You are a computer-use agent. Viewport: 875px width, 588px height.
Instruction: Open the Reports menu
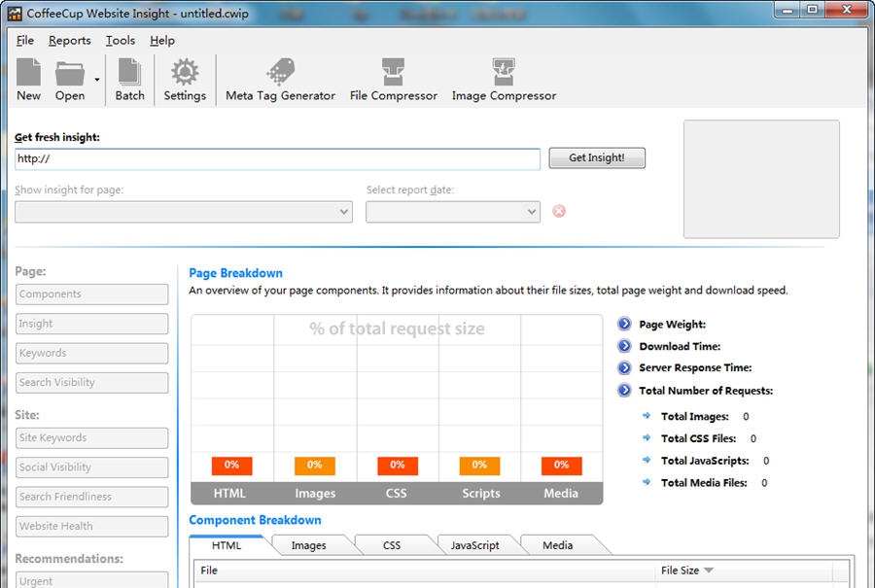point(69,40)
